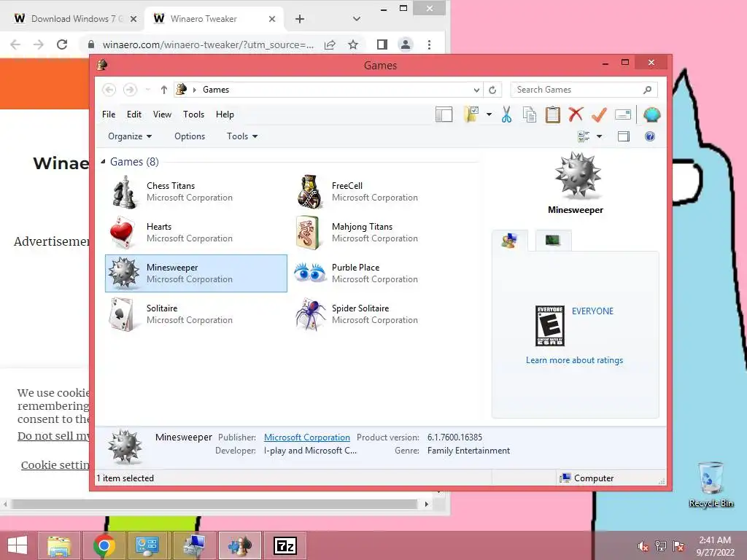Select Mahjong Titans game icon
Viewport: 747px width, 560px height.
coord(308,233)
